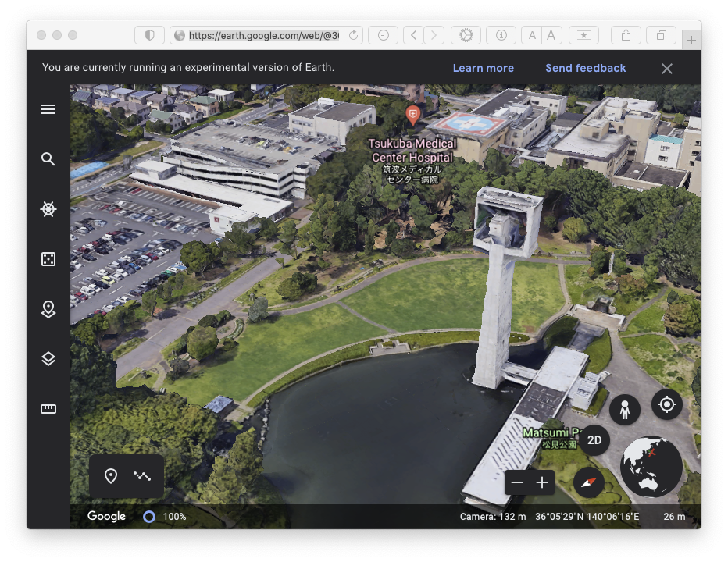The width and height of the screenshot is (728, 562).
Task: Activate Pegman Street View toggle
Action: tap(625, 409)
